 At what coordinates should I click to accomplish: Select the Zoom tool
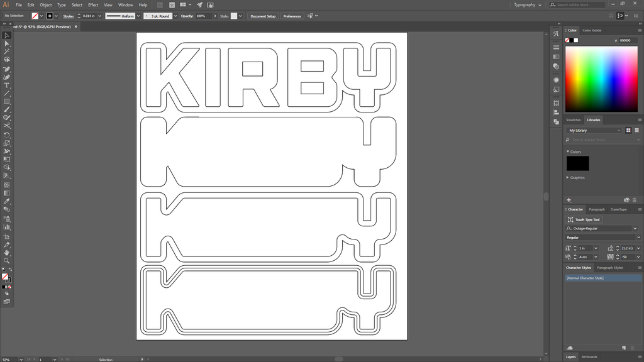pos(7,261)
